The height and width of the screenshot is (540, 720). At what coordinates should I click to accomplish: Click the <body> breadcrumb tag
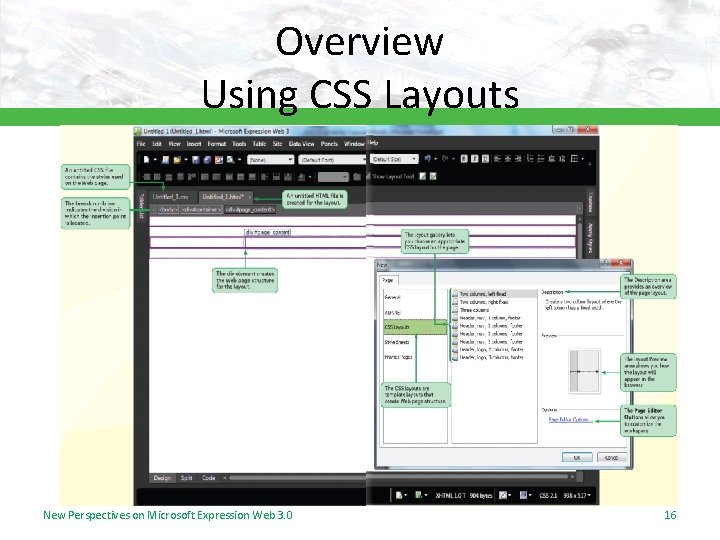pyautogui.click(x=168, y=209)
